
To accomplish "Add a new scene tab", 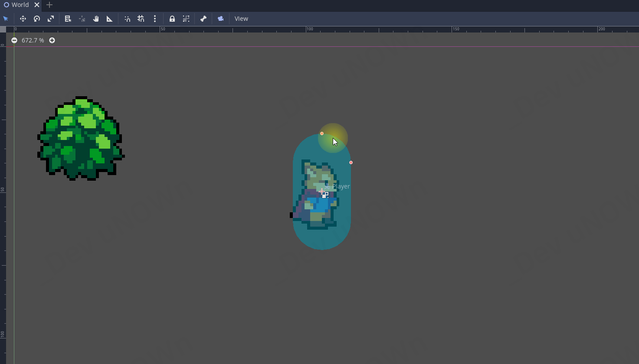I will (49, 5).
